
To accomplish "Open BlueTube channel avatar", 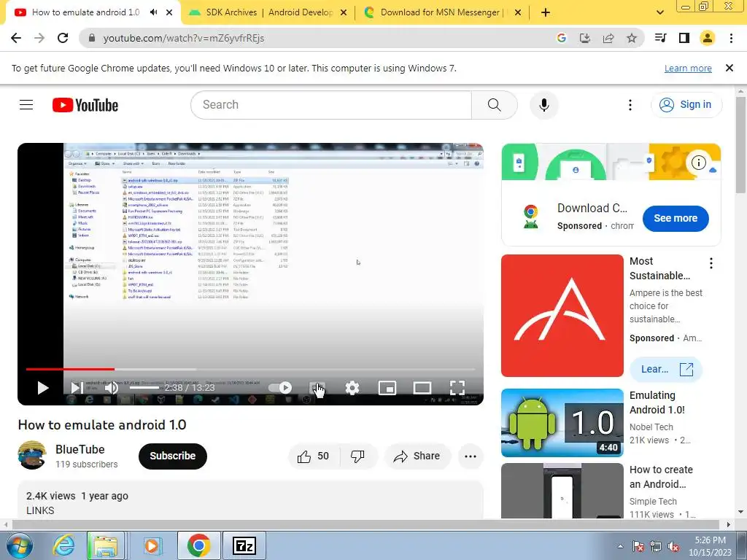I will (x=32, y=455).
